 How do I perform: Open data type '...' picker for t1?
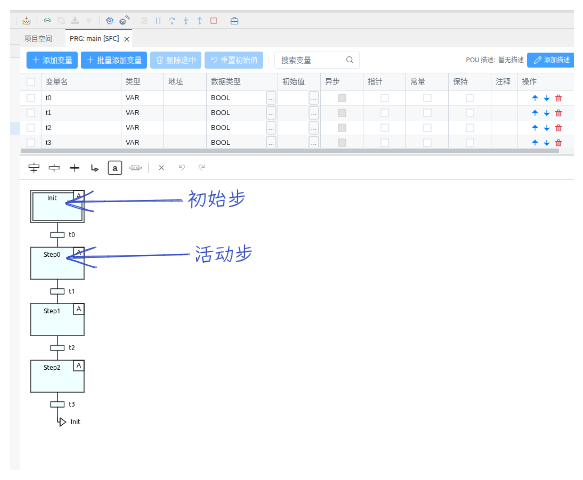tap(271, 113)
